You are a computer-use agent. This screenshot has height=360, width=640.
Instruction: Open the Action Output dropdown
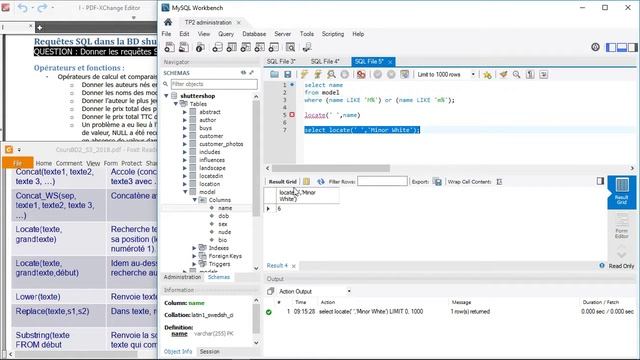349,291
